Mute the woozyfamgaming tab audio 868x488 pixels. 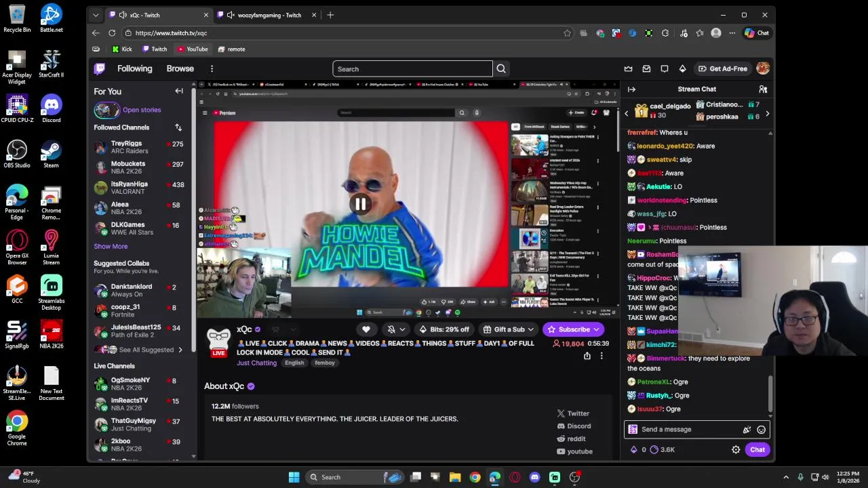pyautogui.click(x=231, y=15)
